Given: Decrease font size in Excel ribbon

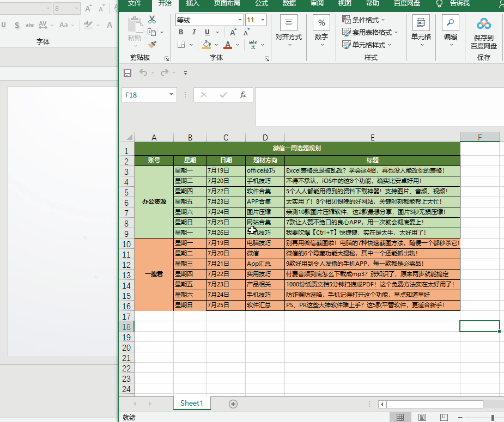Looking at the screenshot, I should (246, 33).
